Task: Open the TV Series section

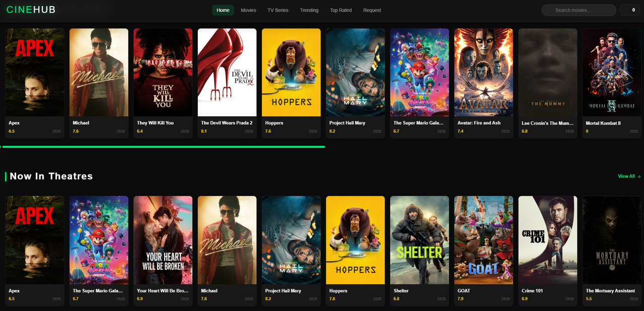Action: pyautogui.click(x=278, y=10)
